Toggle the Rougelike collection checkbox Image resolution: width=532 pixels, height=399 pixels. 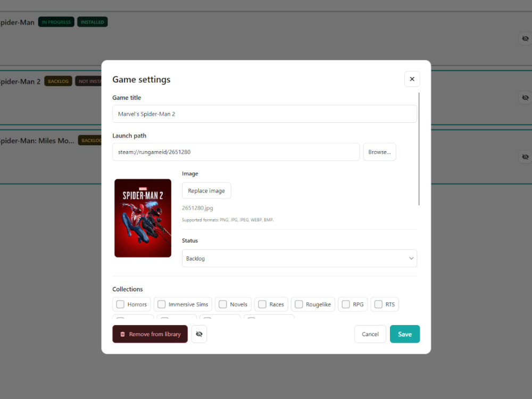coord(298,304)
